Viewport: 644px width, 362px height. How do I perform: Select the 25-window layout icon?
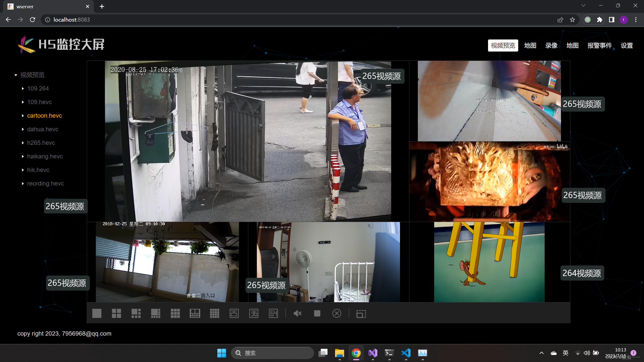pyautogui.click(x=234, y=313)
